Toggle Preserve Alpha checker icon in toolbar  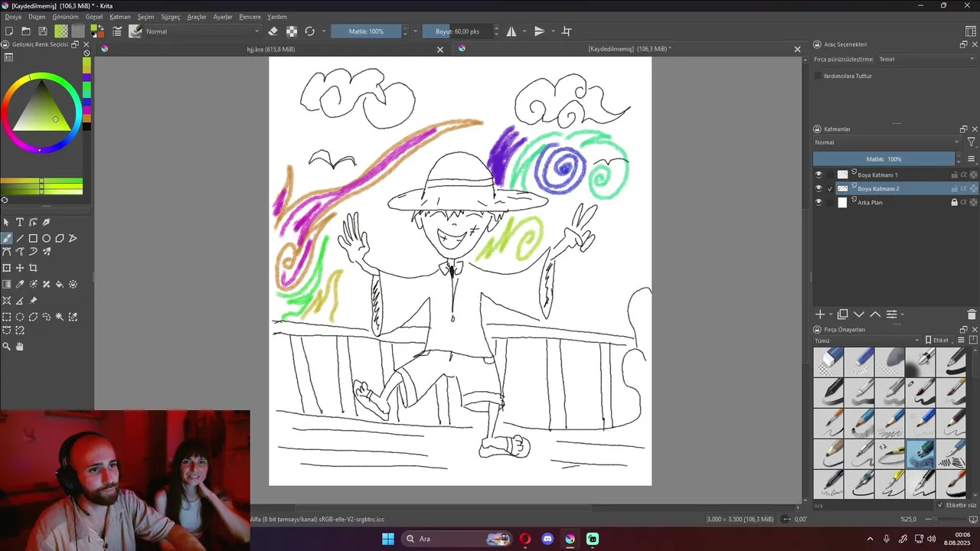pyautogui.click(x=292, y=31)
